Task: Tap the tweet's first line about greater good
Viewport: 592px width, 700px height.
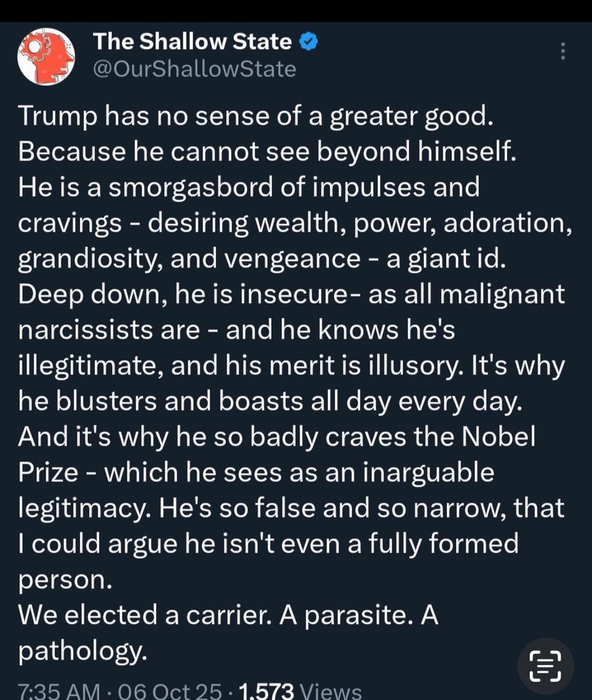Action: 255,116
